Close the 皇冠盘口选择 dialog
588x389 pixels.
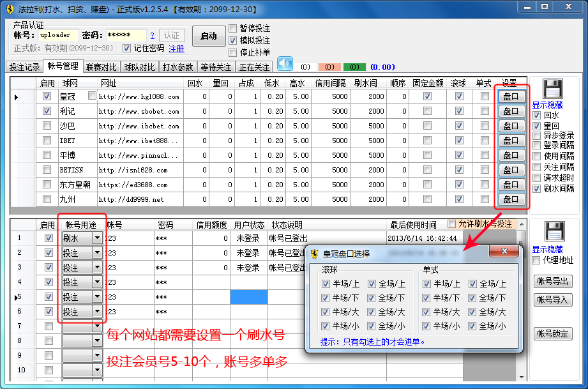(504, 252)
